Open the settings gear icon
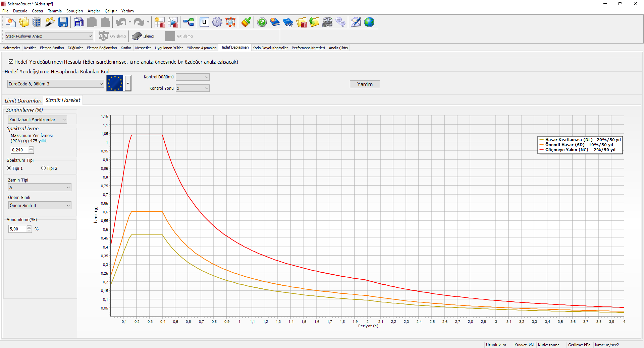 pos(217,22)
